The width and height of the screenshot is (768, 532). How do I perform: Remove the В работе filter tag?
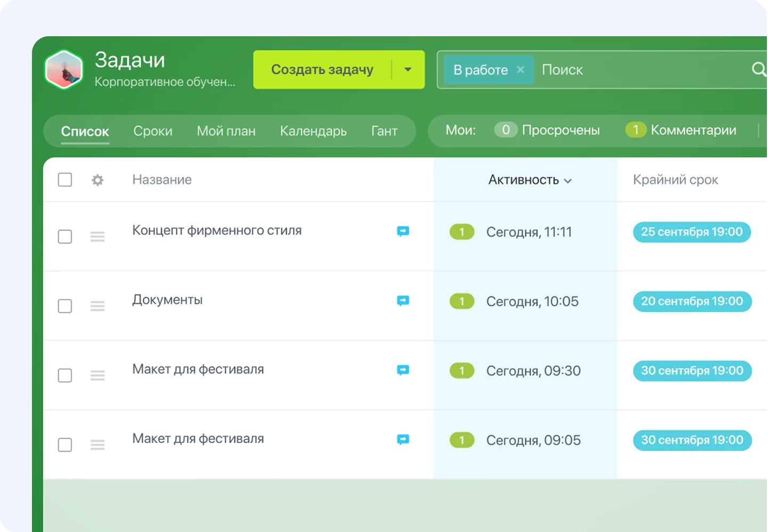(x=520, y=70)
